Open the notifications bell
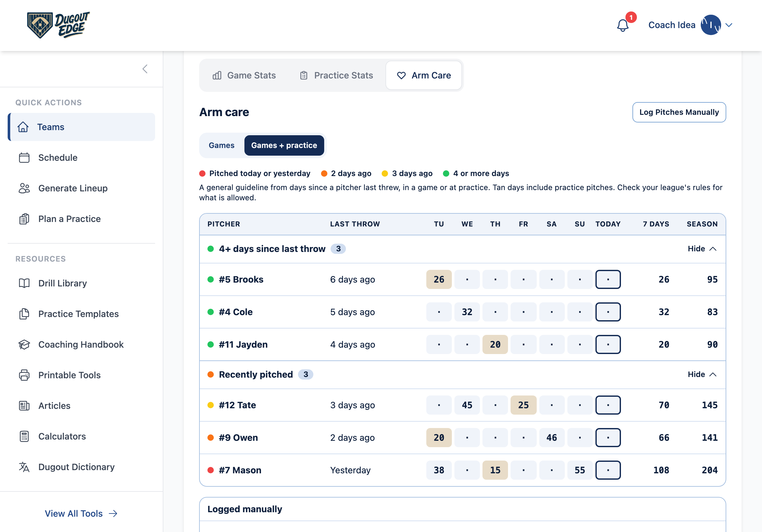 click(x=623, y=25)
